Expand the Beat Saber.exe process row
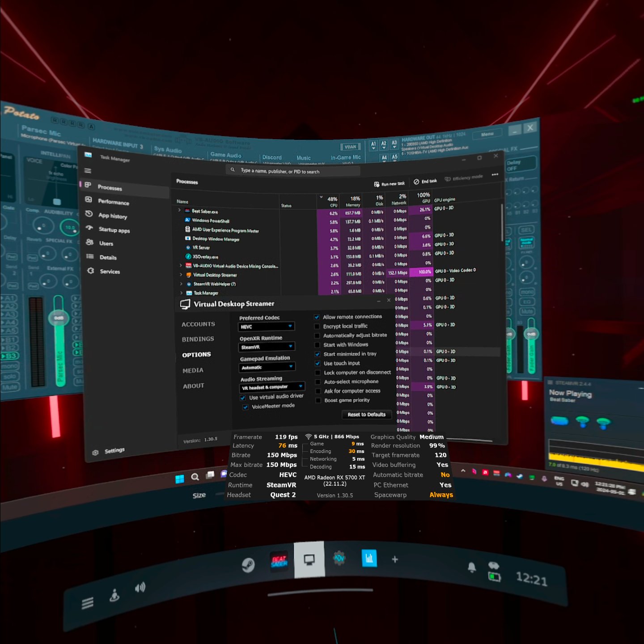644x644 pixels. (x=180, y=210)
